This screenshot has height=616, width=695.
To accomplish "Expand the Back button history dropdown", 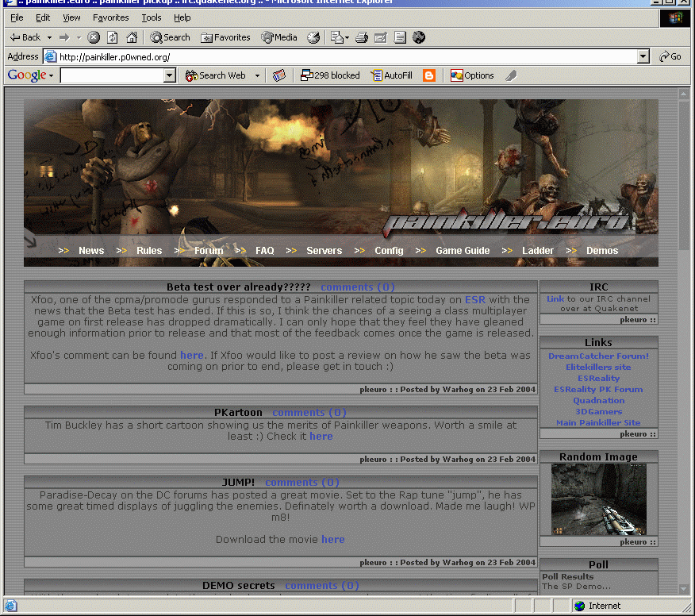I will click(x=49, y=37).
